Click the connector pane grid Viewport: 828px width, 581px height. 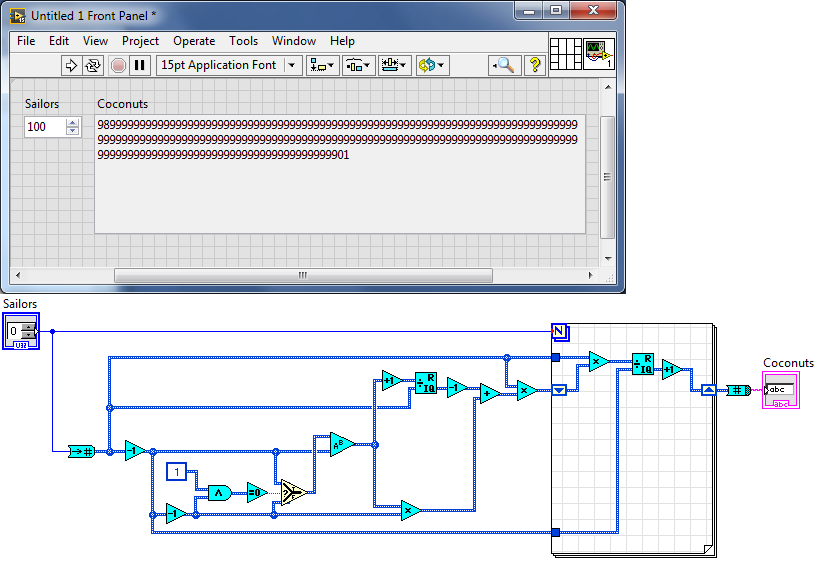click(566, 54)
